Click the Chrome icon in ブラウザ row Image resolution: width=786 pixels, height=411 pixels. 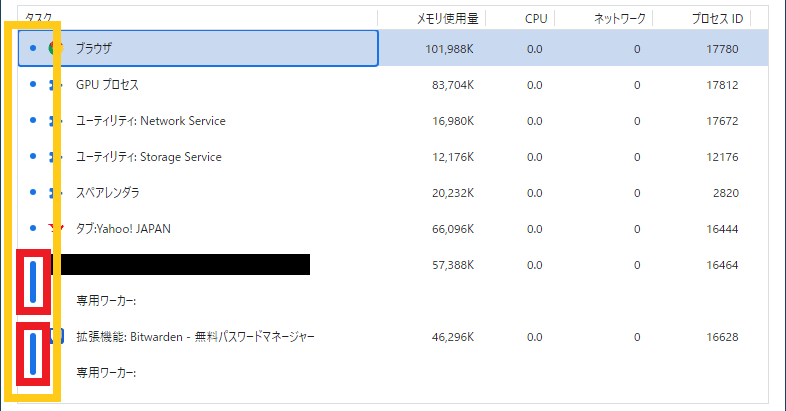(56, 48)
